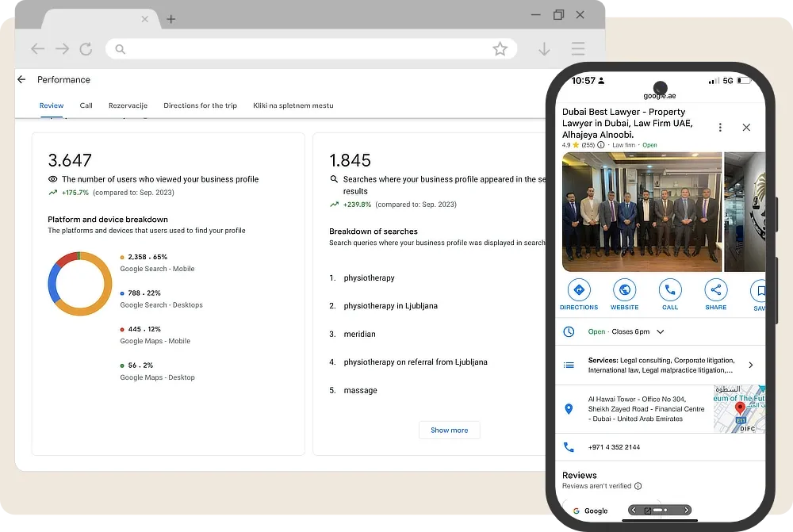
Task: Switch to the Review tab
Action: 52,105
